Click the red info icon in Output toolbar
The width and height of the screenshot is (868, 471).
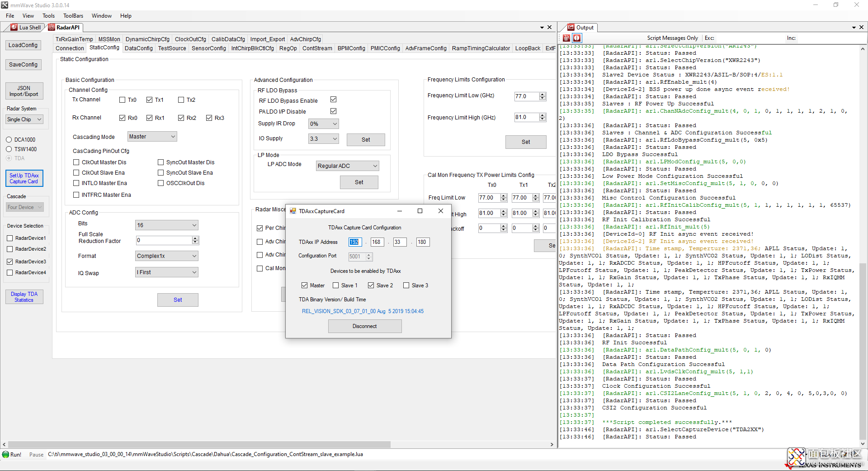577,38
